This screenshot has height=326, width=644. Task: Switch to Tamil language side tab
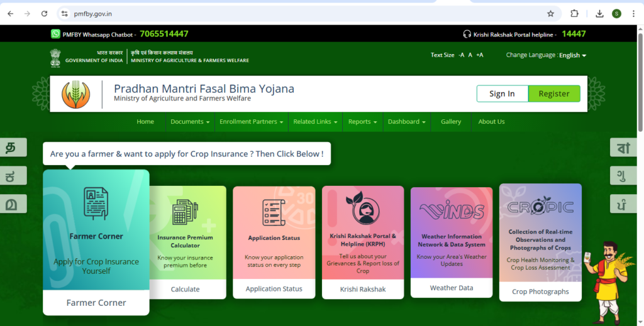pos(13,147)
